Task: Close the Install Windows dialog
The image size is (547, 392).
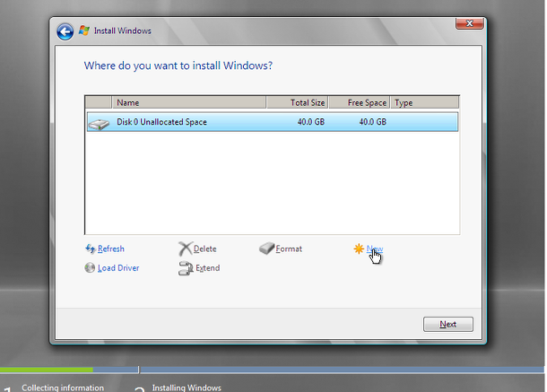Action: 470,23
